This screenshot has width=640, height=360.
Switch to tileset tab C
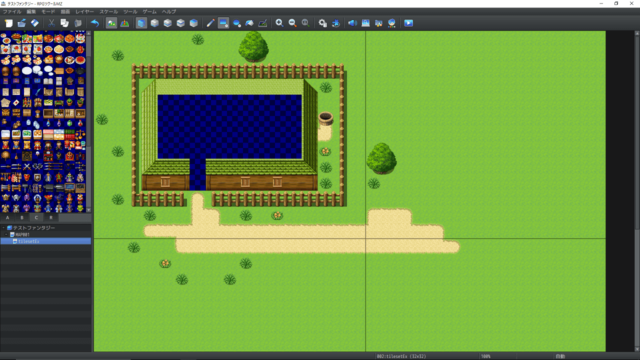36,218
